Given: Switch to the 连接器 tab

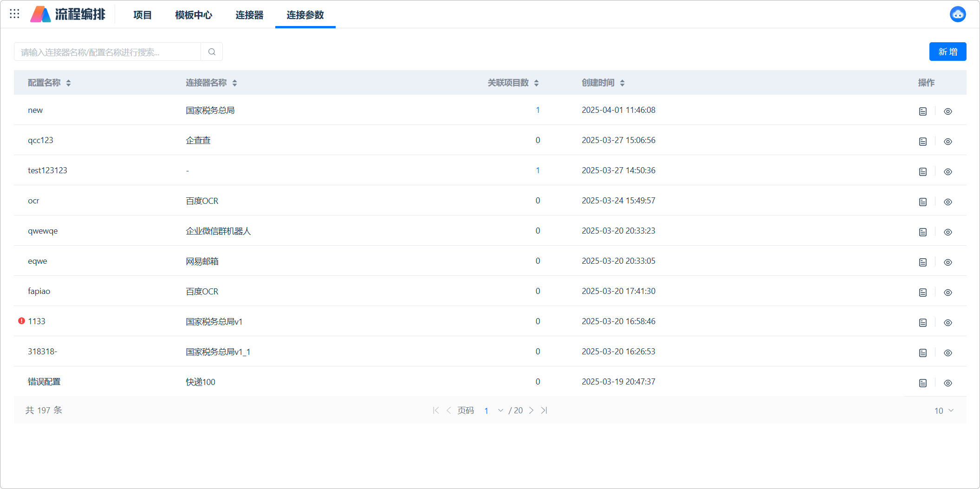Looking at the screenshot, I should (249, 15).
